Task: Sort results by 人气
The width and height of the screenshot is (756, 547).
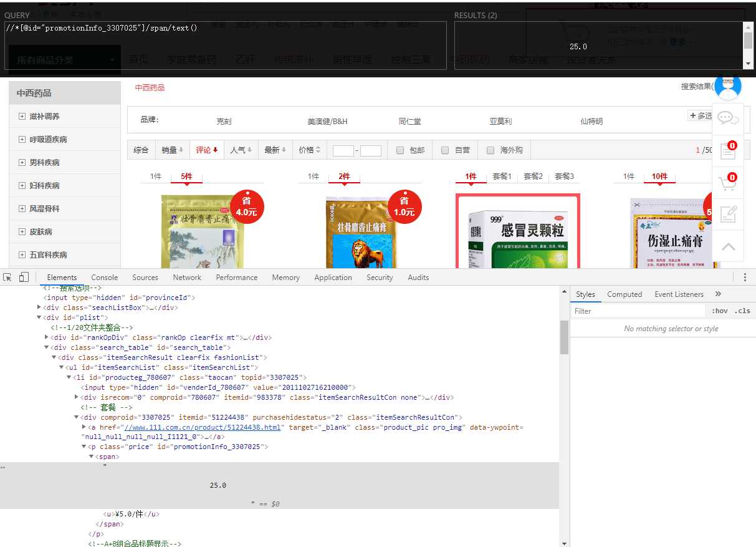Action: pyautogui.click(x=241, y=150)
